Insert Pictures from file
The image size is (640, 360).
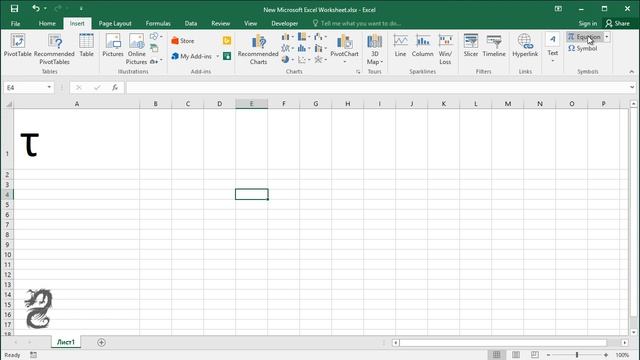(x=113, y=45)
